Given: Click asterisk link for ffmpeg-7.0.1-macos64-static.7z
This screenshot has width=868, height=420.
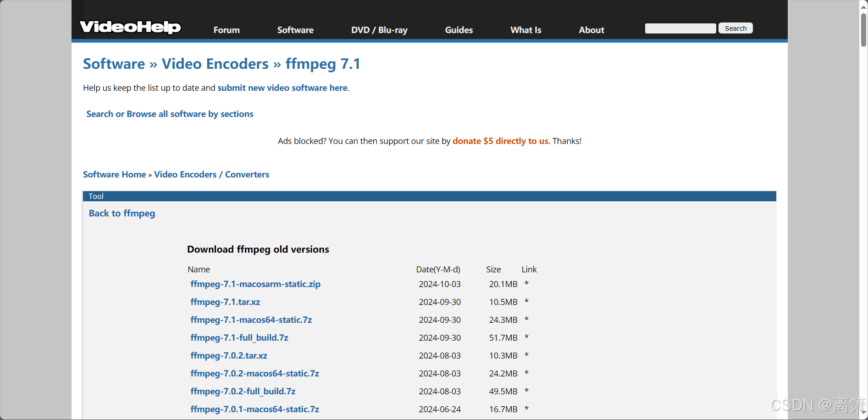Looking at the screenshot, I should pyautogui.click(x=526, y=409).
